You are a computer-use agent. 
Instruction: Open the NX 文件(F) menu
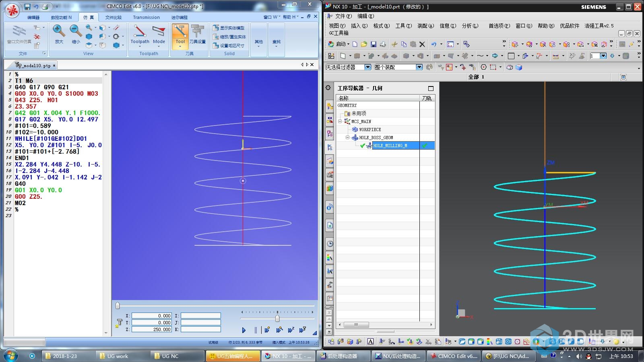click(x=343, y=16)
